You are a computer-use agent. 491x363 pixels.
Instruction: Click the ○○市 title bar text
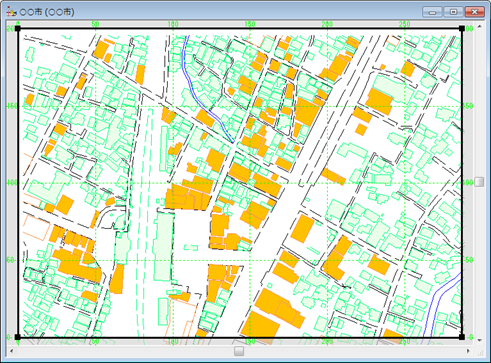(x=47, y=12)
